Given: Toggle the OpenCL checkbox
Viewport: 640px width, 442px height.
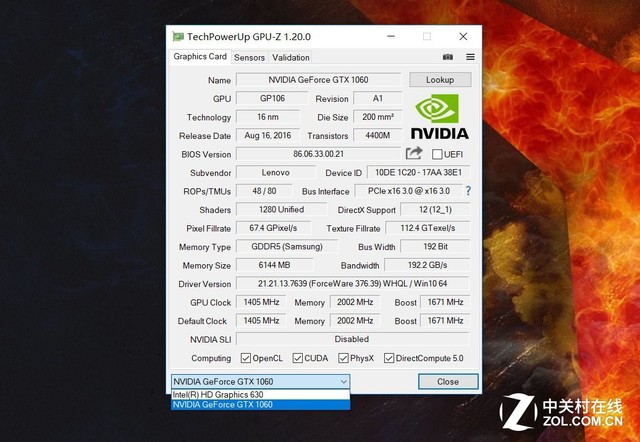Looking at the screenshot, I should [246, 358].
